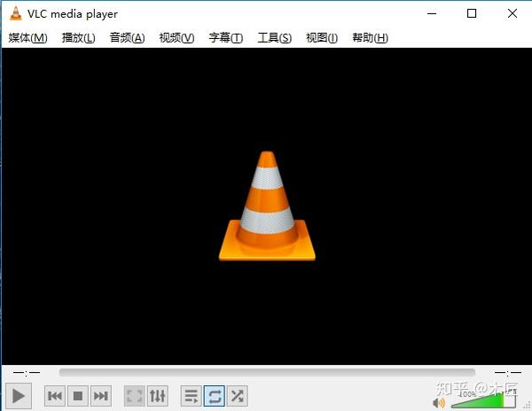Skip to next media track
Image resolution: width=532 pixels, height=411 pixels.
(101, 396)
